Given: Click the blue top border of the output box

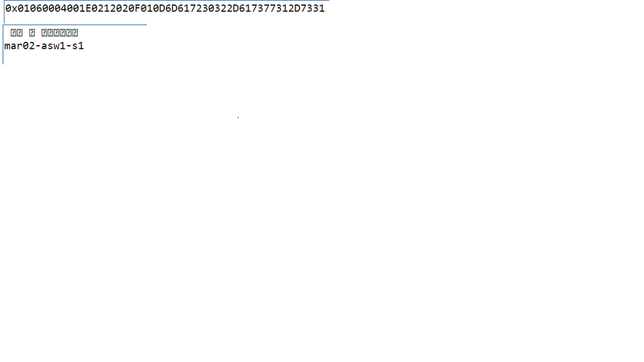Looking at the screenshot, I should point(75,24).
